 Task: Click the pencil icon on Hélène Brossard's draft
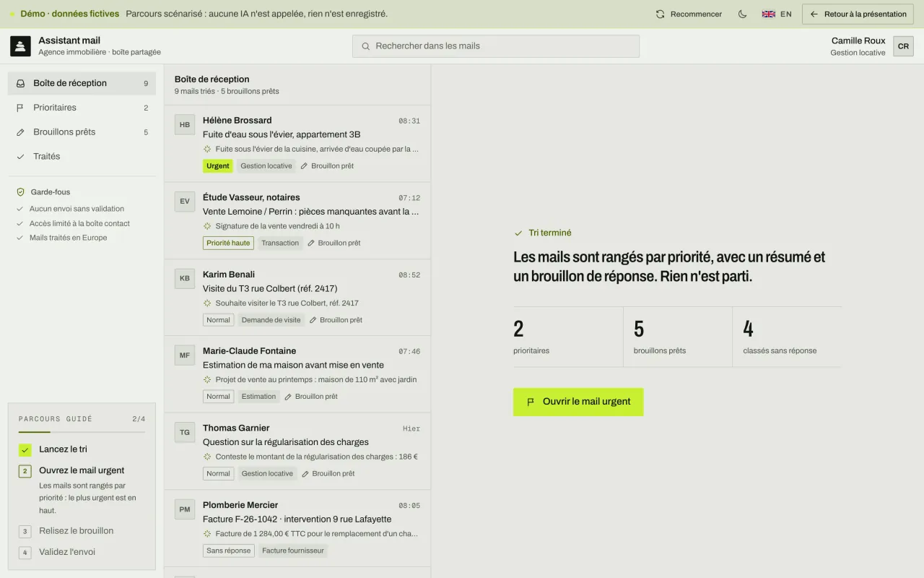(x=304, y=166)
